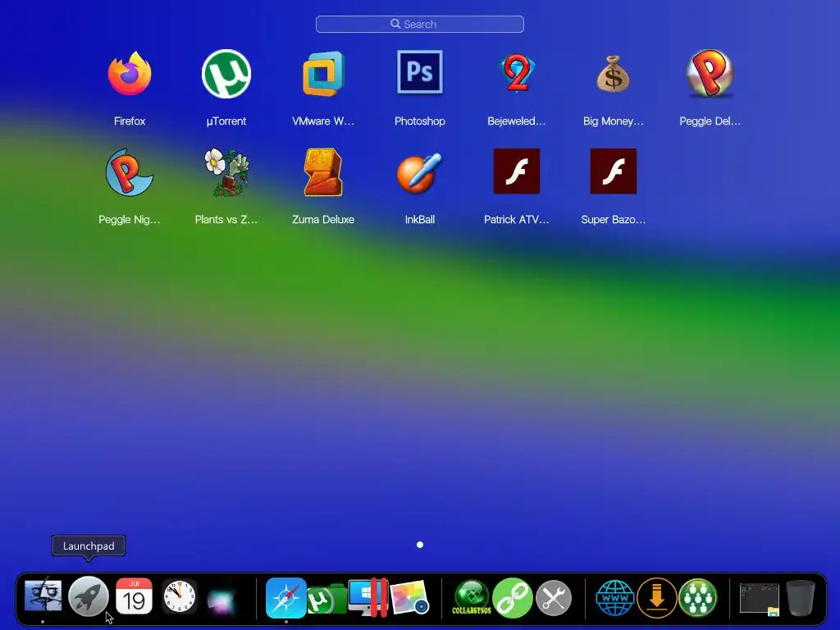Open the Bejeweled 2 game icon
Screen dimensions: 840x630
coord(517,73)
